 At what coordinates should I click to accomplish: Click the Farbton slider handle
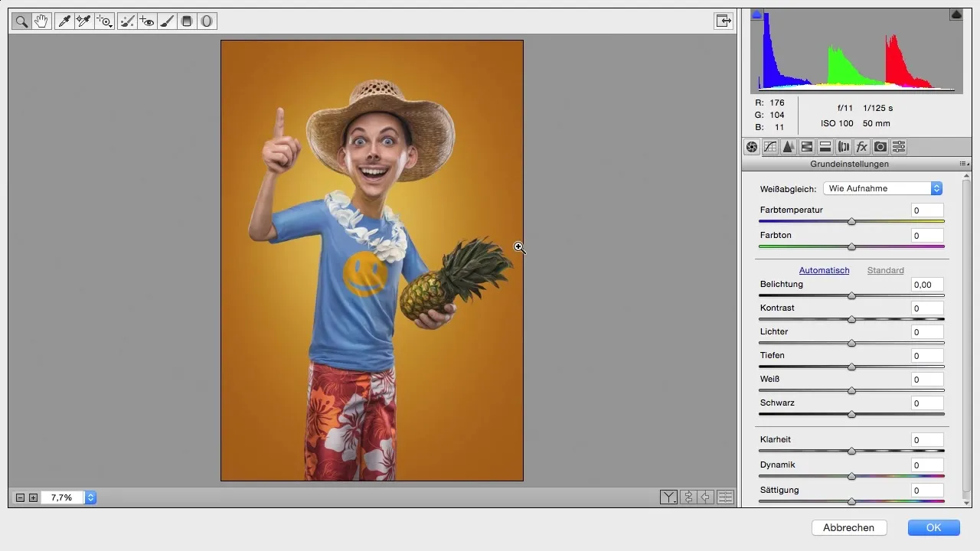point(851,247)
